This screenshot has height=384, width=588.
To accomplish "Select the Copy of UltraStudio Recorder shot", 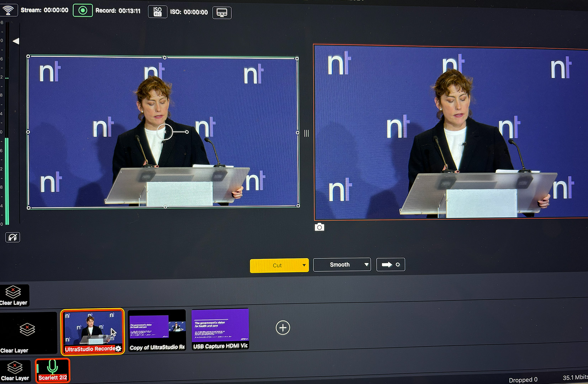I will pos(157,331).
